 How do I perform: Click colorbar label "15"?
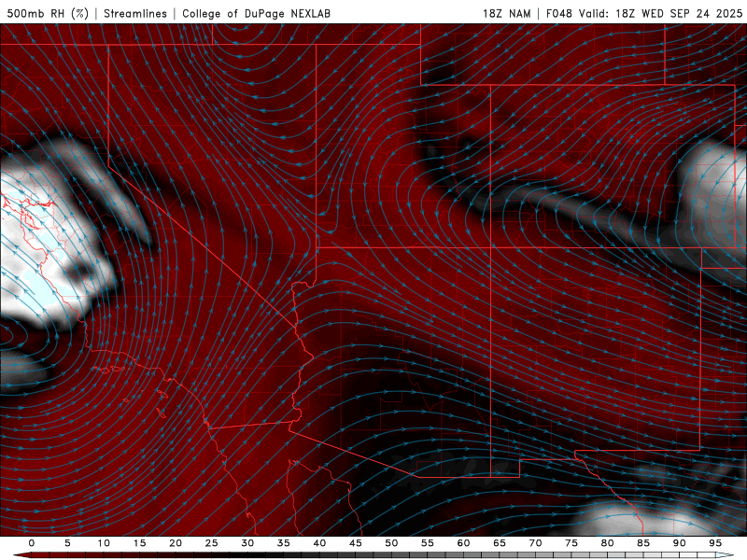[139, 543]
